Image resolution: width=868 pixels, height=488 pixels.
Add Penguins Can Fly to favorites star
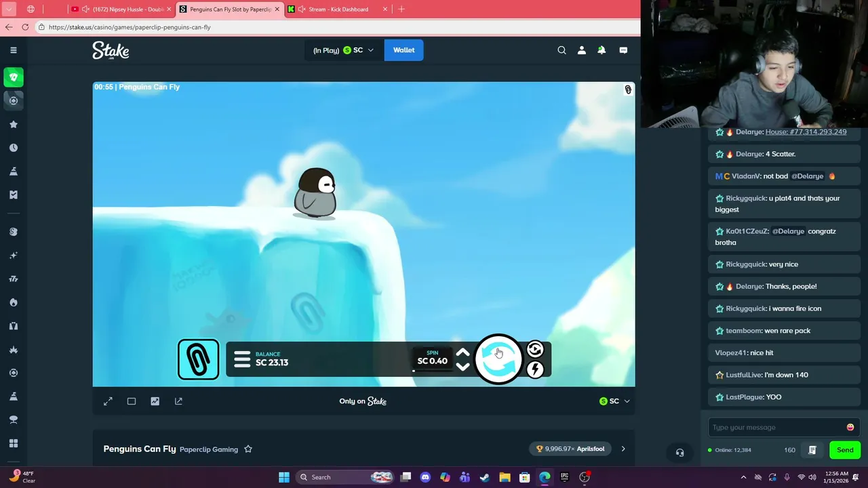[248, 449]
